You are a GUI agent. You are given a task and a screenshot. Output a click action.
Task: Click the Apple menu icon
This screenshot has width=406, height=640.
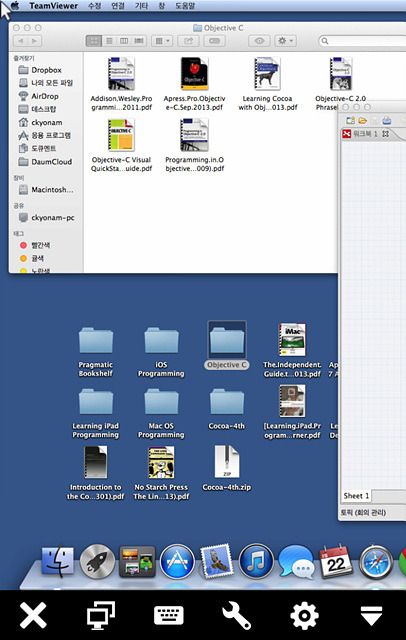click(15, 6)
